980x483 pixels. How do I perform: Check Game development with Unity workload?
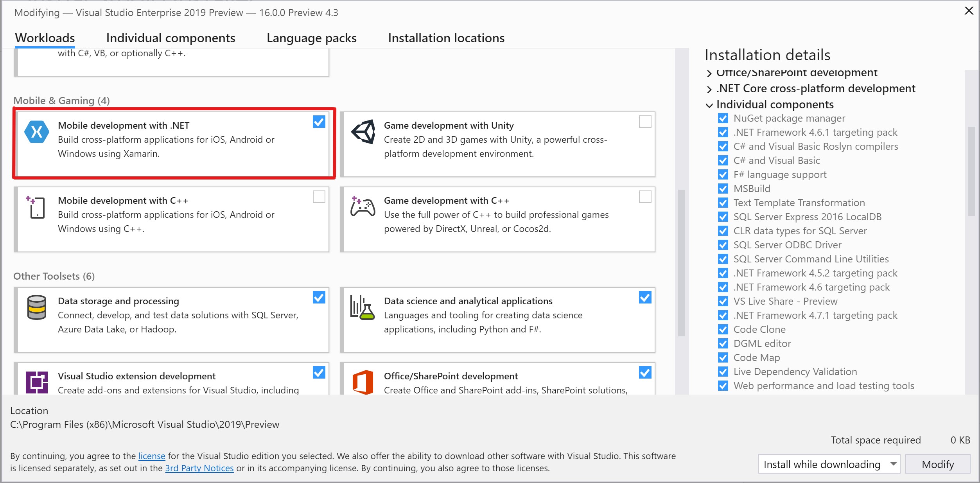click(x=645, y=122)
